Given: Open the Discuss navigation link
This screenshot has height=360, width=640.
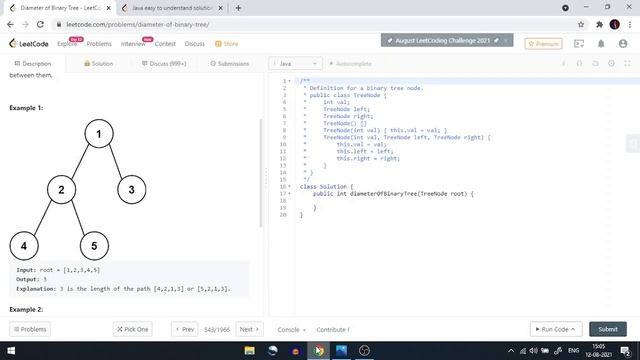Looking at the screenshot, I should (195, 44).
